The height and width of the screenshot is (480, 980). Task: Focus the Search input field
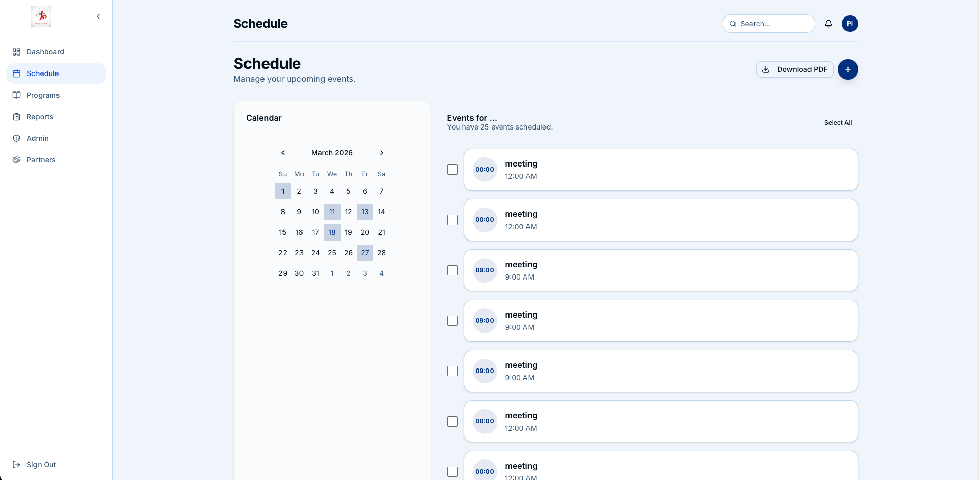(x=774, y=24)
